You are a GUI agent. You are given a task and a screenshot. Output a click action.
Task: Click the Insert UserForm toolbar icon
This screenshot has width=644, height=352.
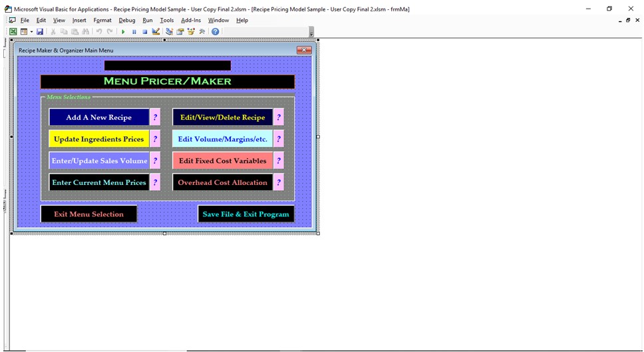coord(24,31)
